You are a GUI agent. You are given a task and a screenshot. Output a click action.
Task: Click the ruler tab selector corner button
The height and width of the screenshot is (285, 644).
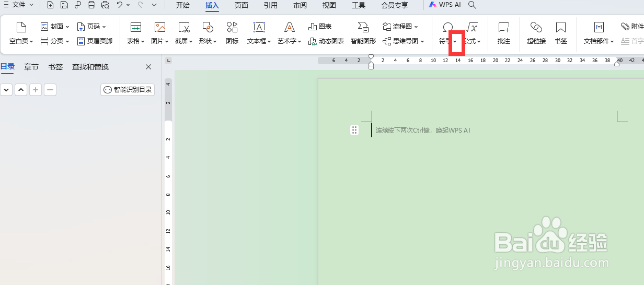(168, 61)
